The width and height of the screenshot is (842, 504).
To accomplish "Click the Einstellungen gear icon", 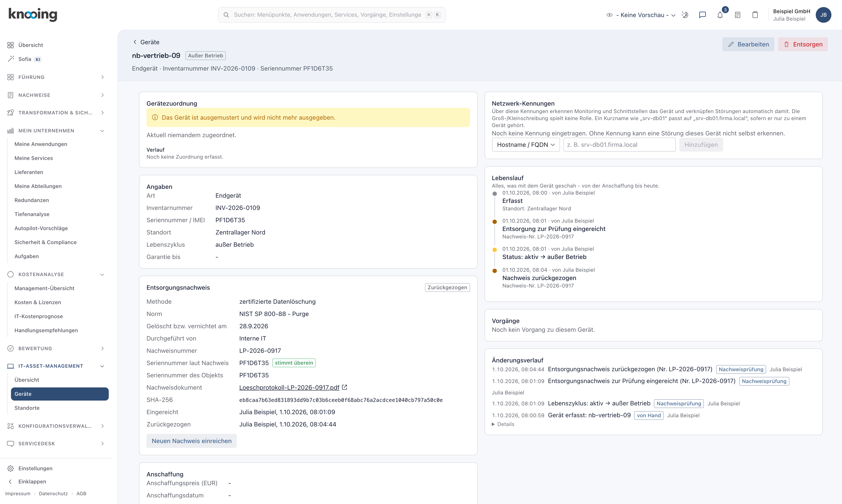I will 11,468.
